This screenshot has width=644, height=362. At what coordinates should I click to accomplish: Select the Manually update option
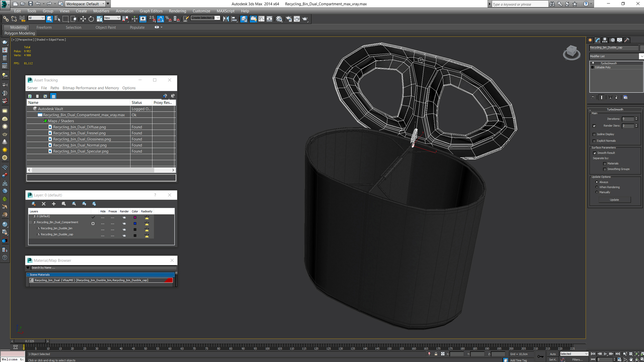tap(596, 192)
